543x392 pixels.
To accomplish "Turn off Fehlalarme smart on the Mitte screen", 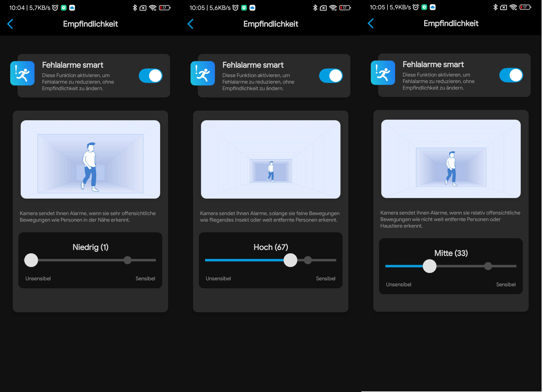I will [x=511, y=75].
